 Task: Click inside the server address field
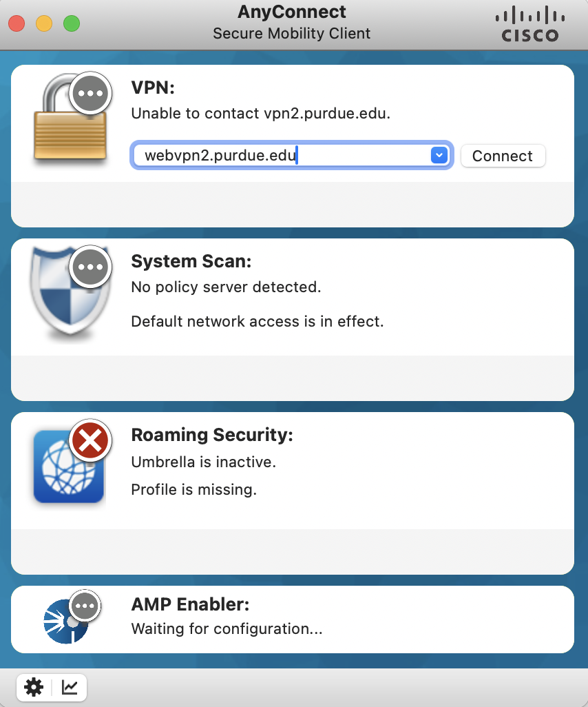click(x=275, y=155)
